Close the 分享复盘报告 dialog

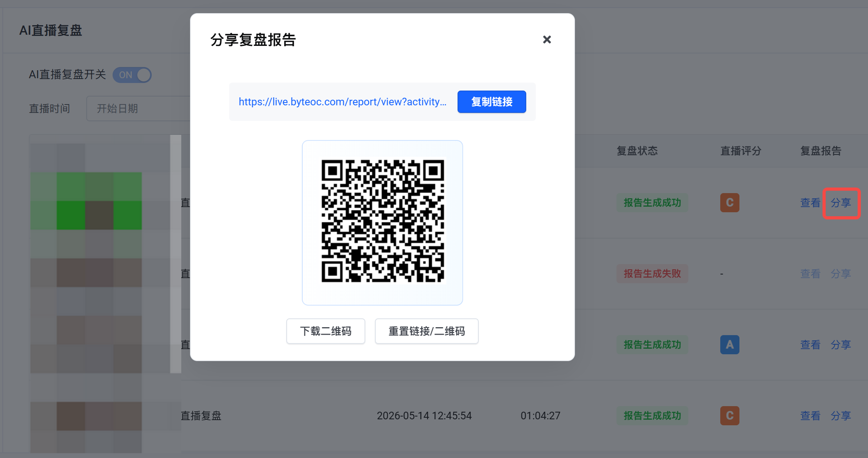[547, 39]
